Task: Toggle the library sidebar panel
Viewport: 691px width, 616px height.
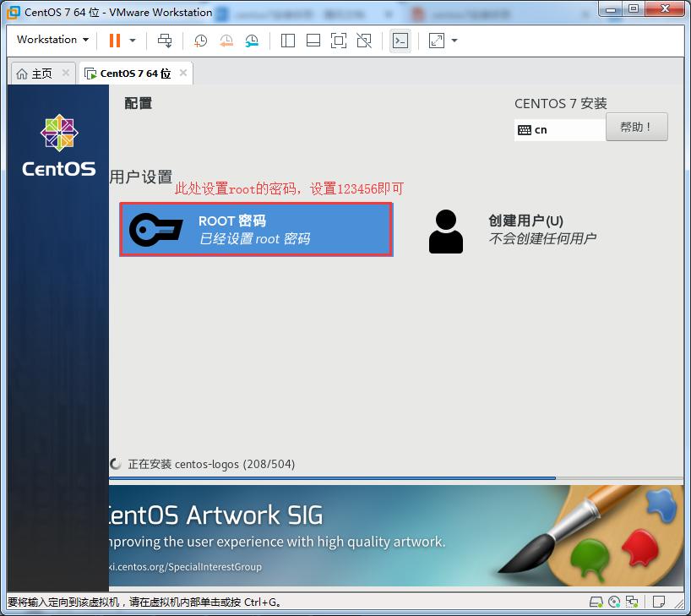Action: (x=287, y=41)
